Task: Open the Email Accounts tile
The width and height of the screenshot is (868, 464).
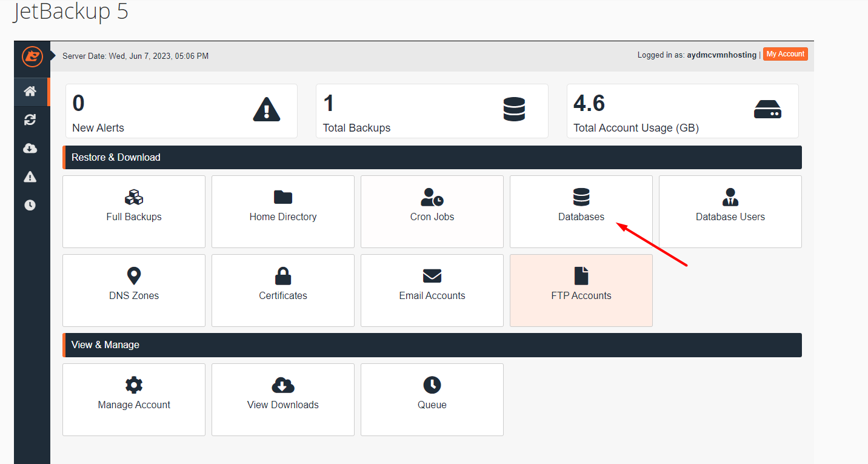Action: point(432,290)
